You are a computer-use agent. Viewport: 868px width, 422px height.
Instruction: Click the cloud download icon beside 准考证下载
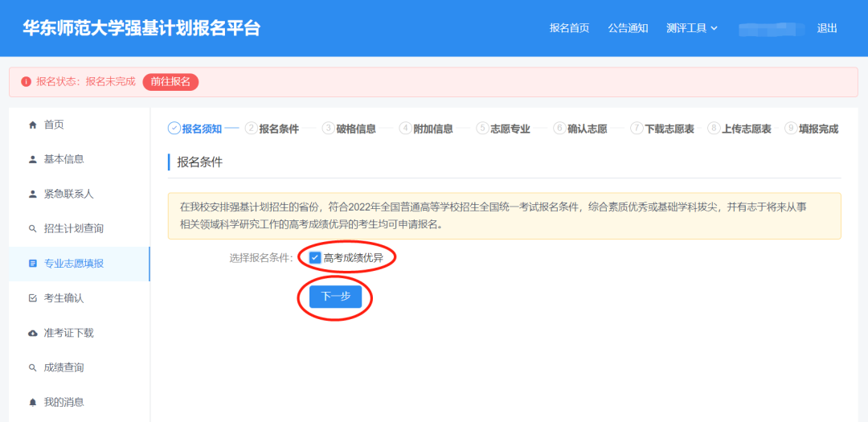pos(33,333)
